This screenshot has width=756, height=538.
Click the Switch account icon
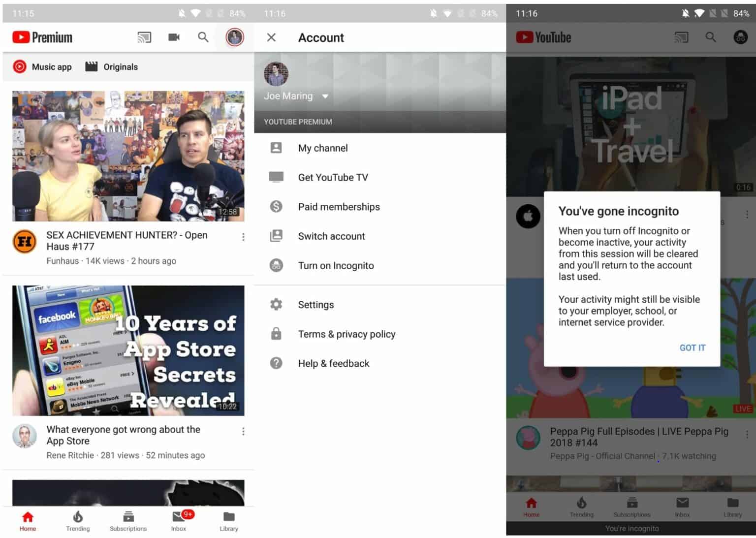point(276,236)
